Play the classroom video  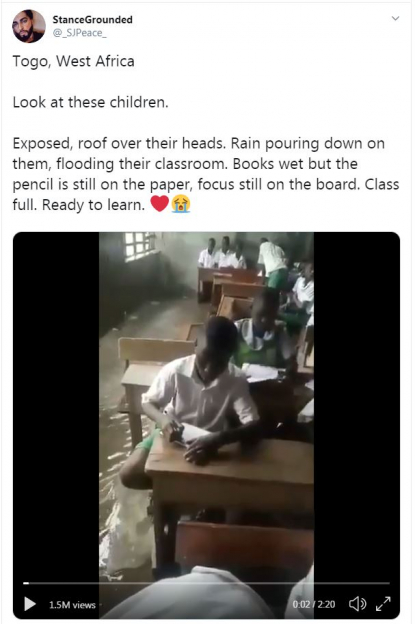[x=30, y=604]
